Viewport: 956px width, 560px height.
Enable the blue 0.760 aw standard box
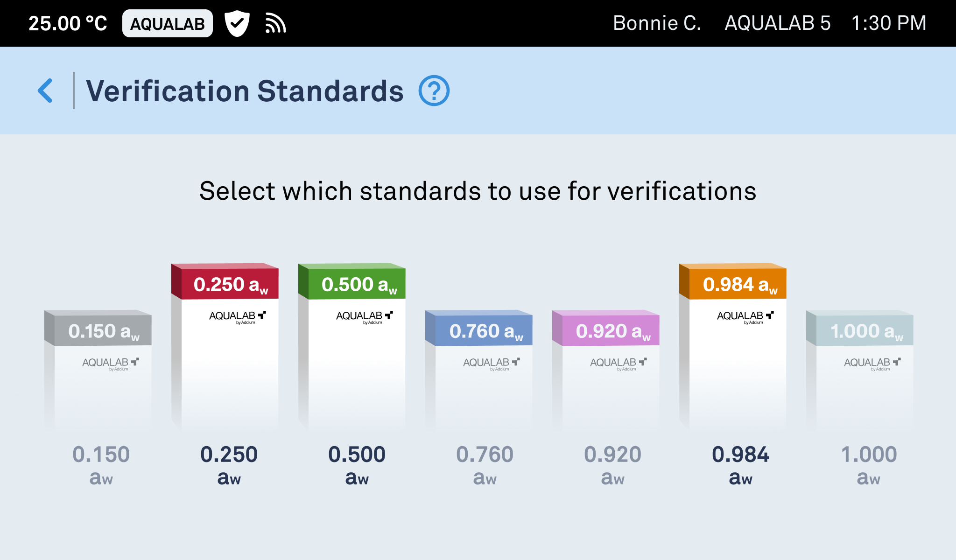click(x=479, y=370)
